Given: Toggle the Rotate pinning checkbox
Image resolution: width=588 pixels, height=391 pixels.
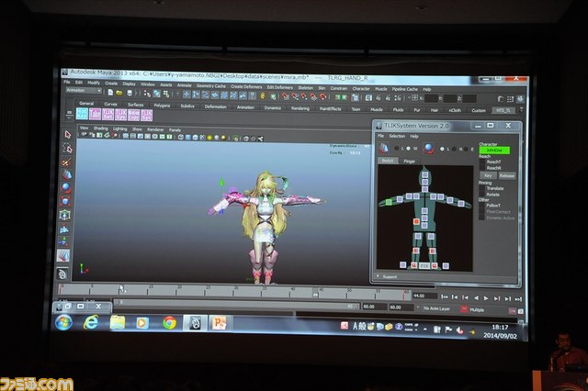Looking at the screenshot, I should tap(482, 195).
